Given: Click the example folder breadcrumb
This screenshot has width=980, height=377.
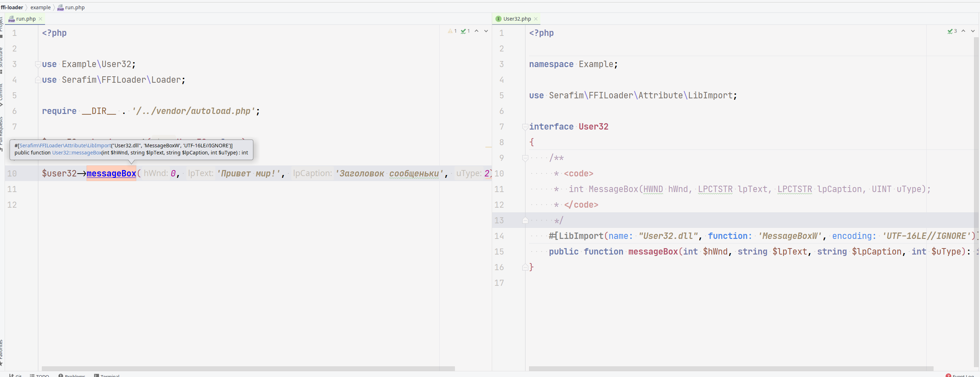Looking at the screenshot, I should 40,7.
